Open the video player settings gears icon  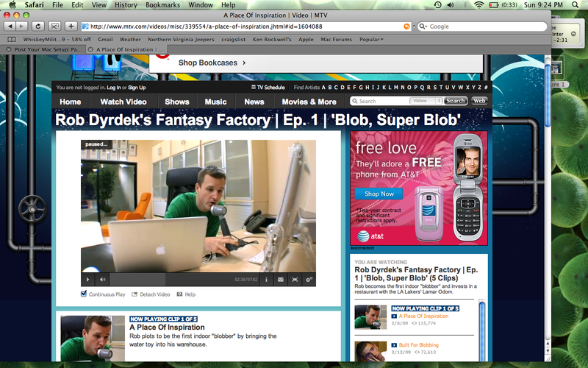tap(309, 280)
